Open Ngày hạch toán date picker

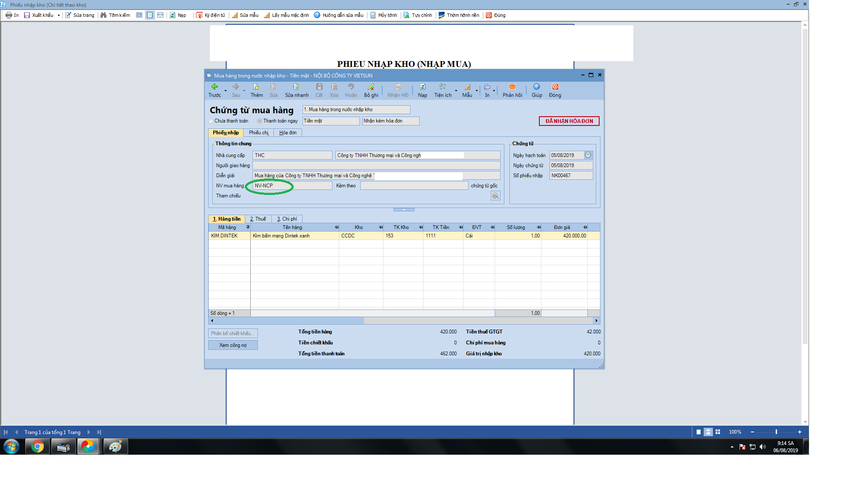pos(588,155)
